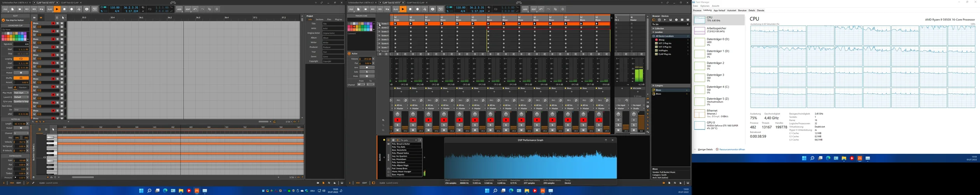
Task: Click the first icon in the Browser - Devices toolbar
Action: point(654,20)
